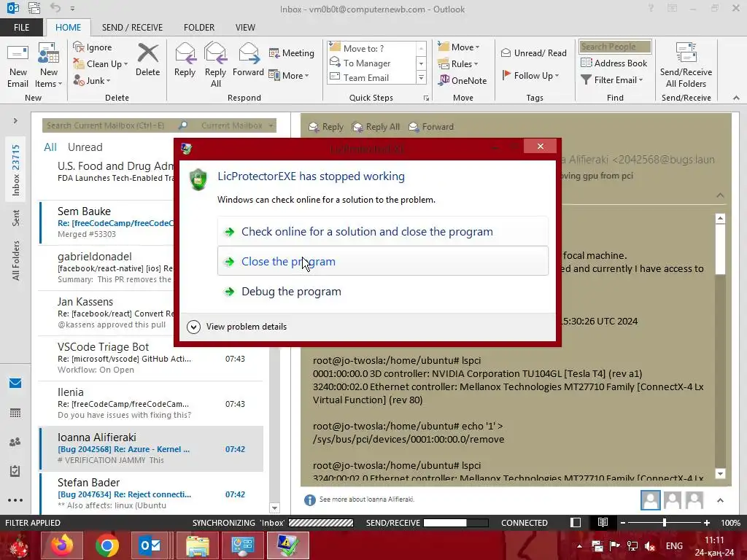The image size is (747, 560).
Task: Click Send/Receive All Folders
Action: pyautogui.click(x=686, y=66)
